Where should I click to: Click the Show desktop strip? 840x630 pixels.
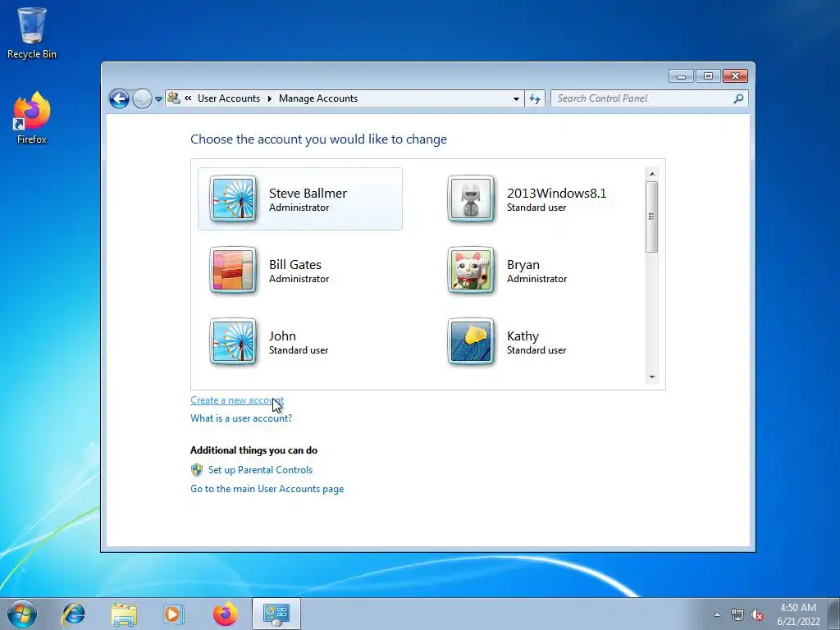click(x=834, y=614)
